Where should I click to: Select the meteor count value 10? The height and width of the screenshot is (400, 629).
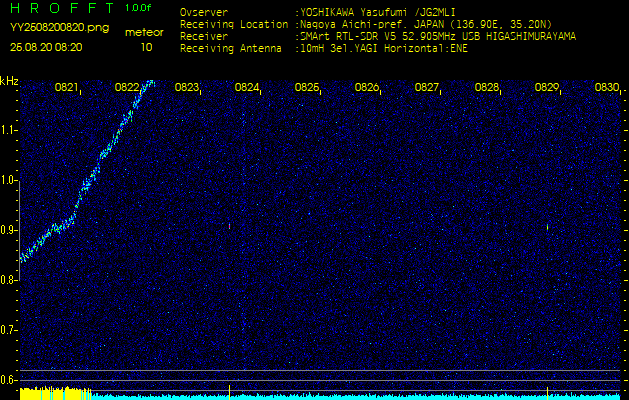146,47
